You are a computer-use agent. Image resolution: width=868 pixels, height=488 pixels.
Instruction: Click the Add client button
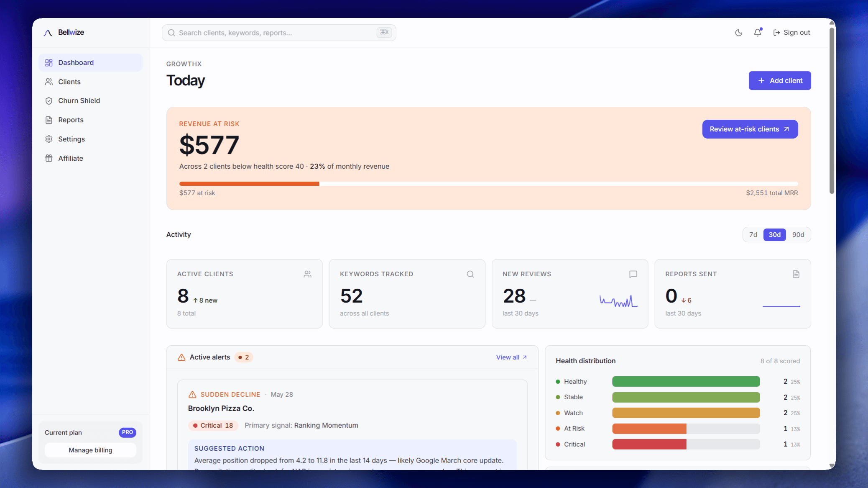780,81
